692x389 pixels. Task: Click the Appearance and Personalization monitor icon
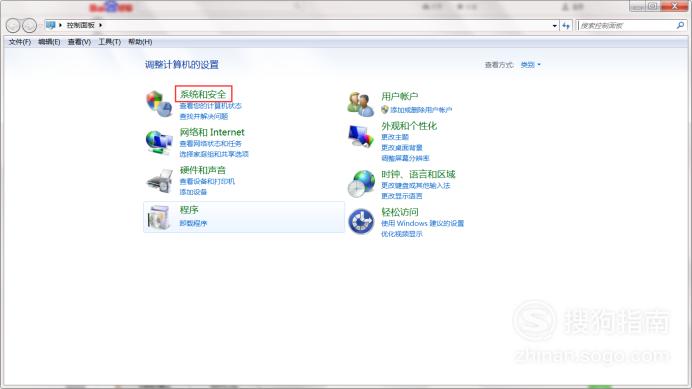pos(361,136)
